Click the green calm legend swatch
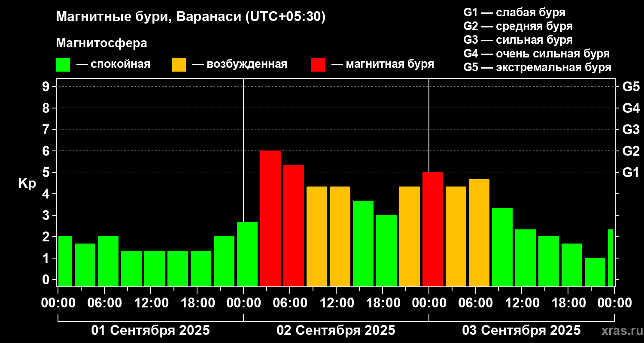 click(x=63, y=65)
